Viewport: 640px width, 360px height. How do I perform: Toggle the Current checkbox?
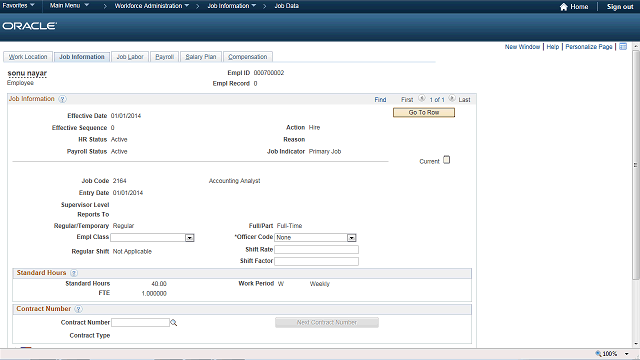pyautogui.click(x=447, y=160)
